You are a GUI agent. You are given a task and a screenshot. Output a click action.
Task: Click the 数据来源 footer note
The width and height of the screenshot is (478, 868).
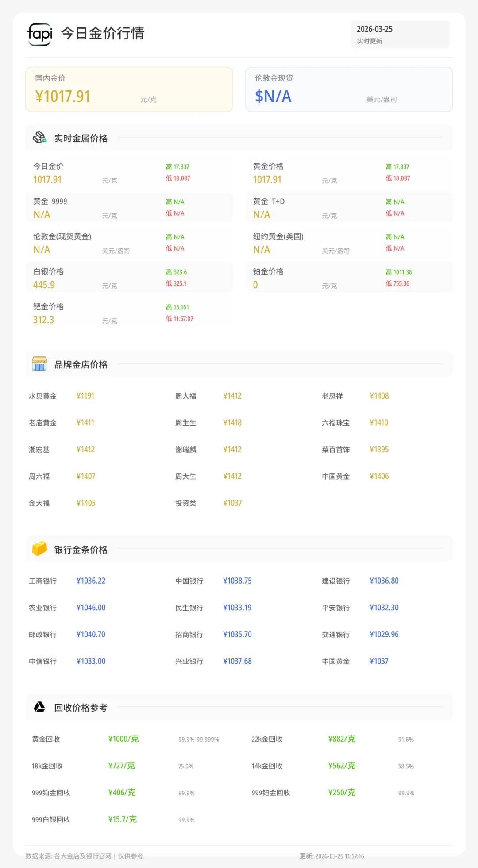[x=84, y=856]
